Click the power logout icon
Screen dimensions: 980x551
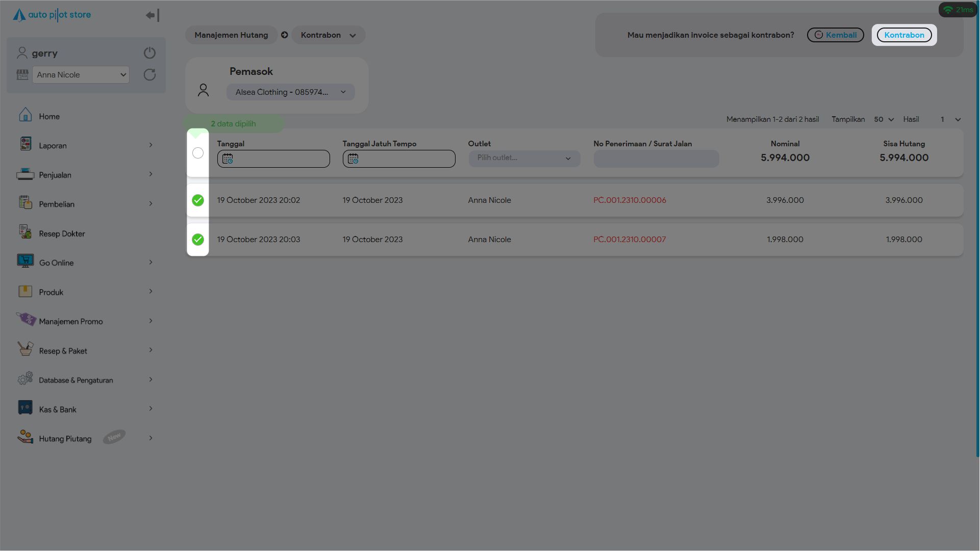[x=149, y=53]
